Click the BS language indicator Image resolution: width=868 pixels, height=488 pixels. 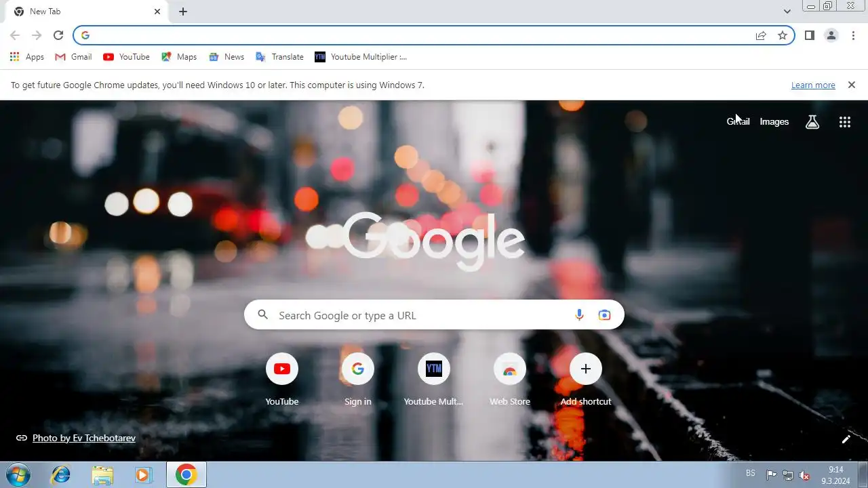click(x=751, y=473)
